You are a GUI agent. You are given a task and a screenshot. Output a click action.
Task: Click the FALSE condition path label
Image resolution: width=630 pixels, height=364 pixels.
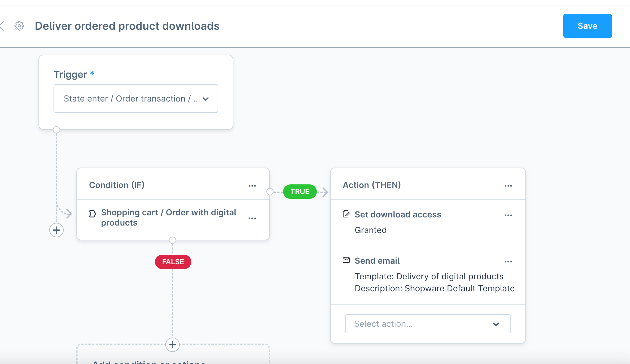coord(173,262)
